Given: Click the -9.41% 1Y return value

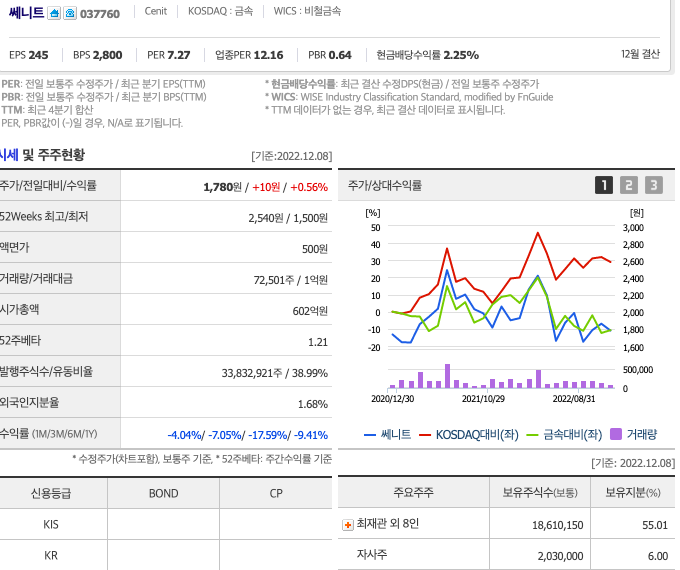Looking at the screenshot, I should pos(311,435).
